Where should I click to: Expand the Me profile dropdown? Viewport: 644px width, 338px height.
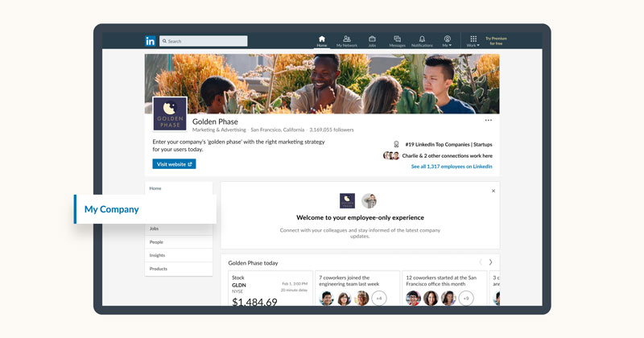point(447,41)
